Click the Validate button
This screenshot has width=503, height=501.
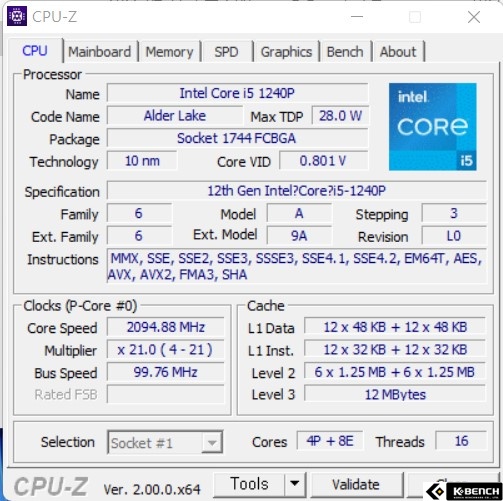(356, 484)
